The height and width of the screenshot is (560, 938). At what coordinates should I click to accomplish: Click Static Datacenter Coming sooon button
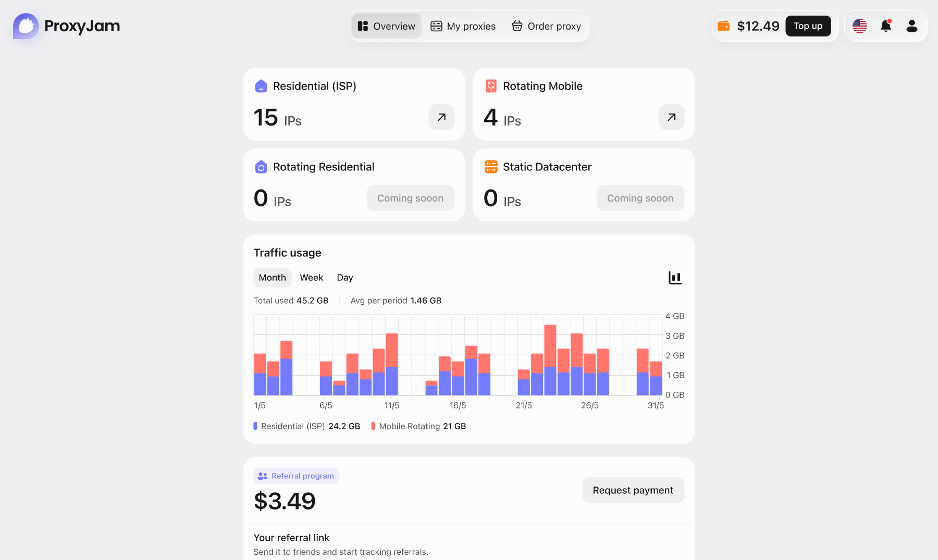[x=640, y=198]
